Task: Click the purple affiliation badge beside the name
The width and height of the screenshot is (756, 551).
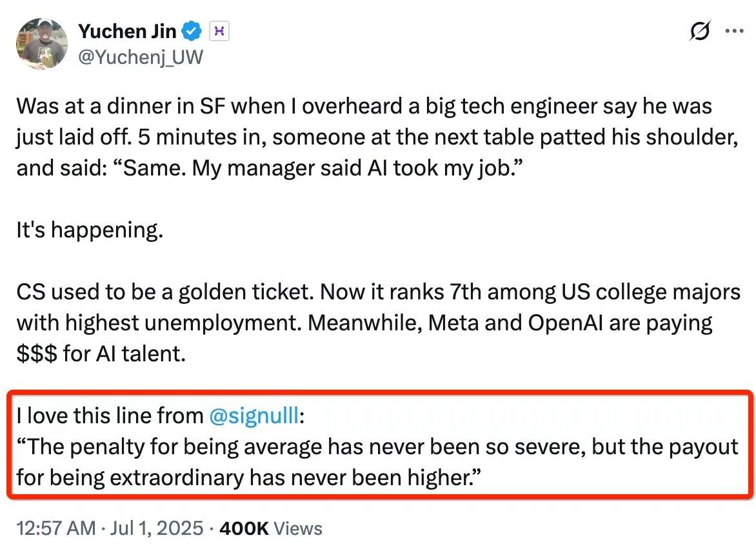Action: tap(219, 32)
